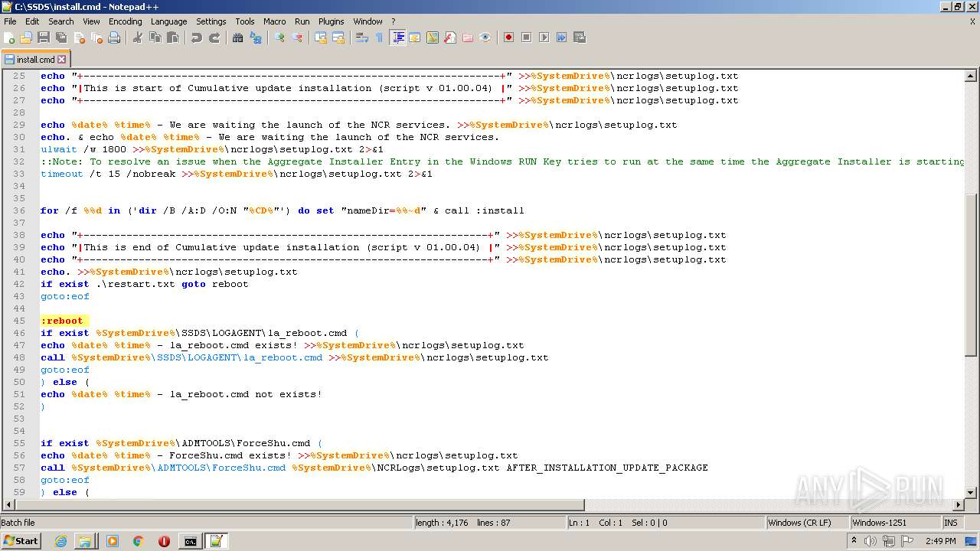Click the Batch file language status field
980x551 pixels.
[x=205, y=523]
